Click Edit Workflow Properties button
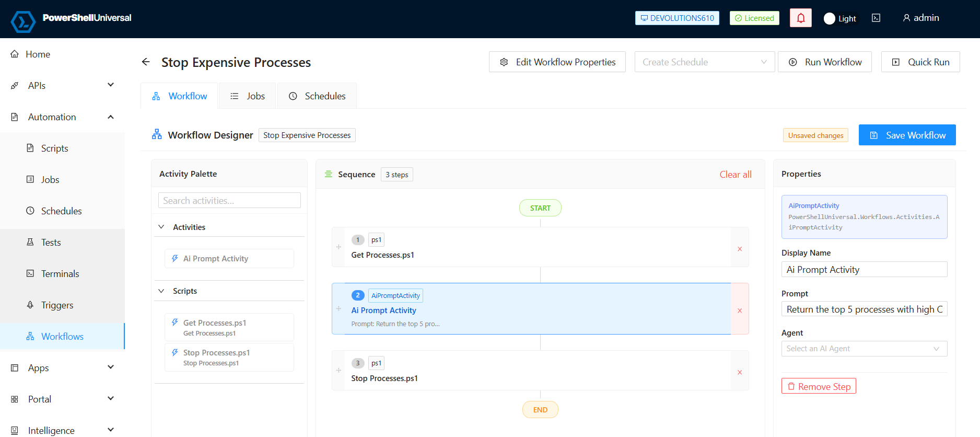The width and height of the screenshot is (980, 437). 557,62
